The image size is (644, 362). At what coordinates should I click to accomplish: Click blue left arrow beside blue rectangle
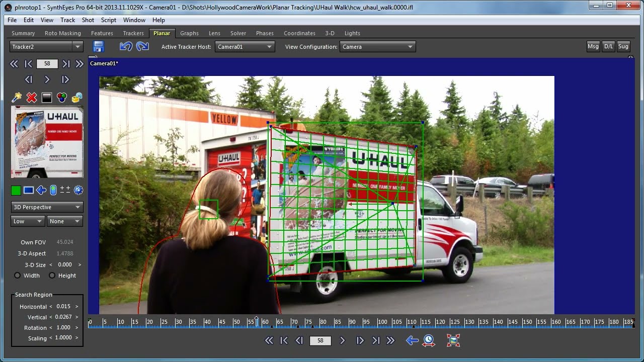click(41, 191)
